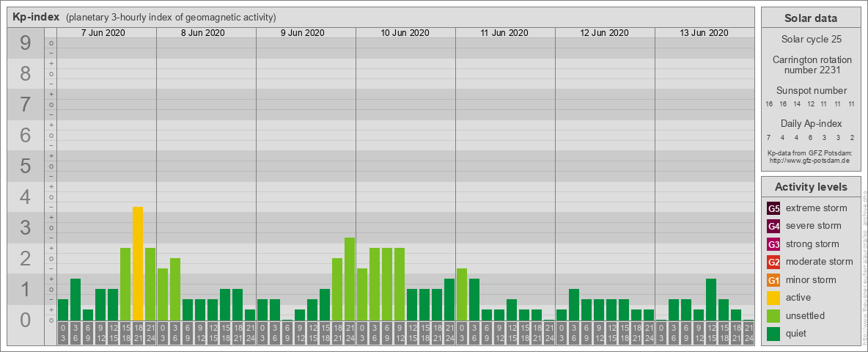Select the 7 Jun 2020 date header
868x352 pixels.
click(x=103, y=33)
